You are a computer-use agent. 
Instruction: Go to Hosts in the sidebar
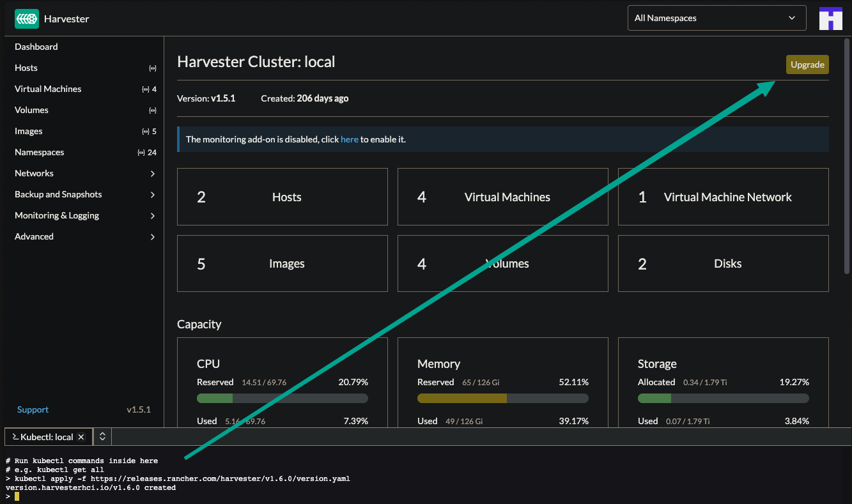click(26, 68)
